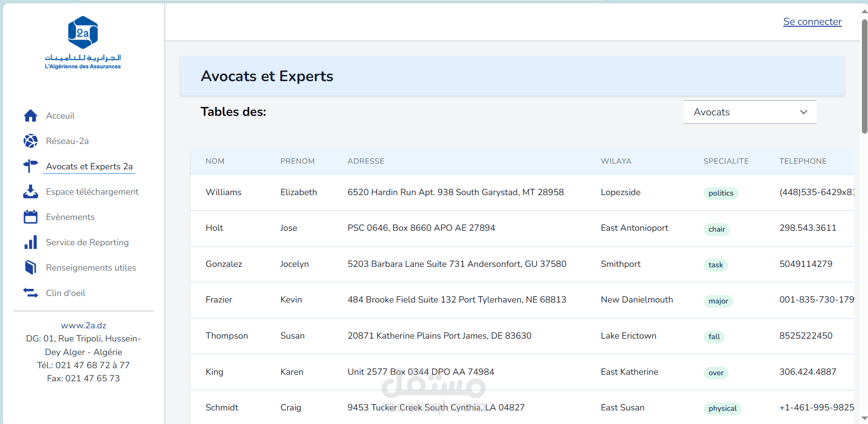
Task: Open the www.2a.dz website link
Action: point(84,326)
